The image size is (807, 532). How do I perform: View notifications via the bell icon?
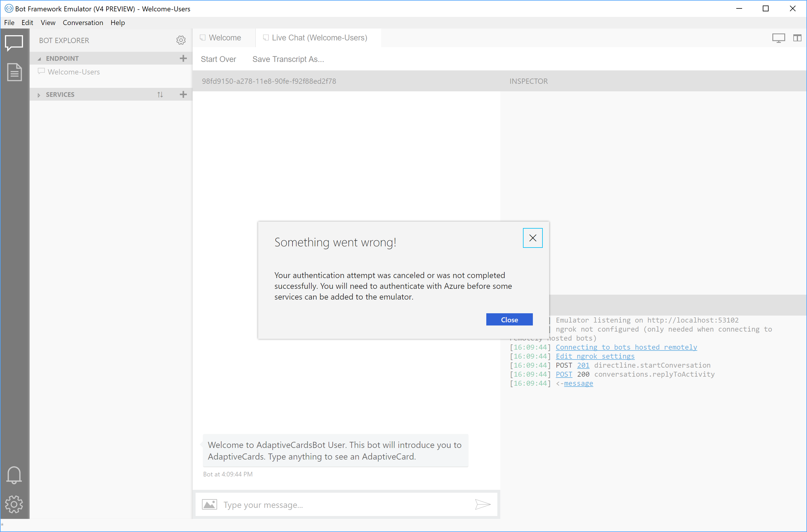(14, 475)
